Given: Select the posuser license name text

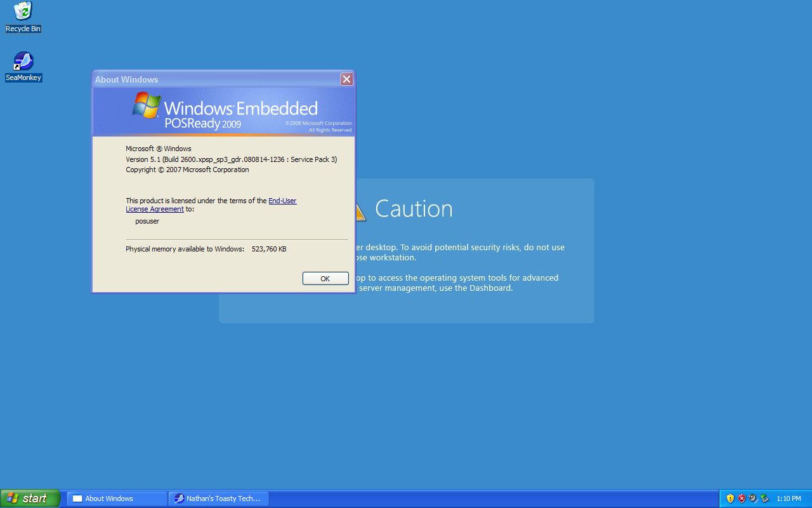Looking at the screenshot, I should (147, 221).
